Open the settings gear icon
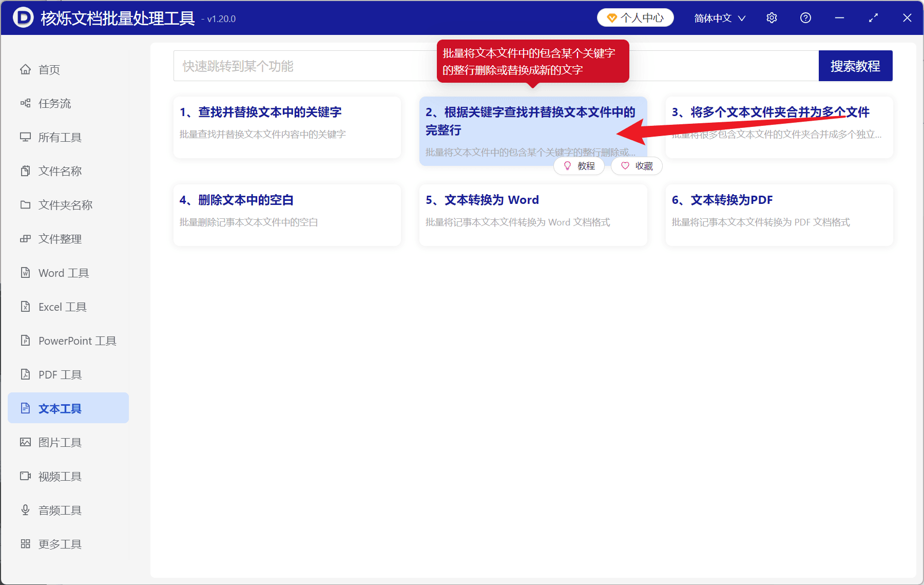The width and height of the screenshot is (924, 585). 772,17
